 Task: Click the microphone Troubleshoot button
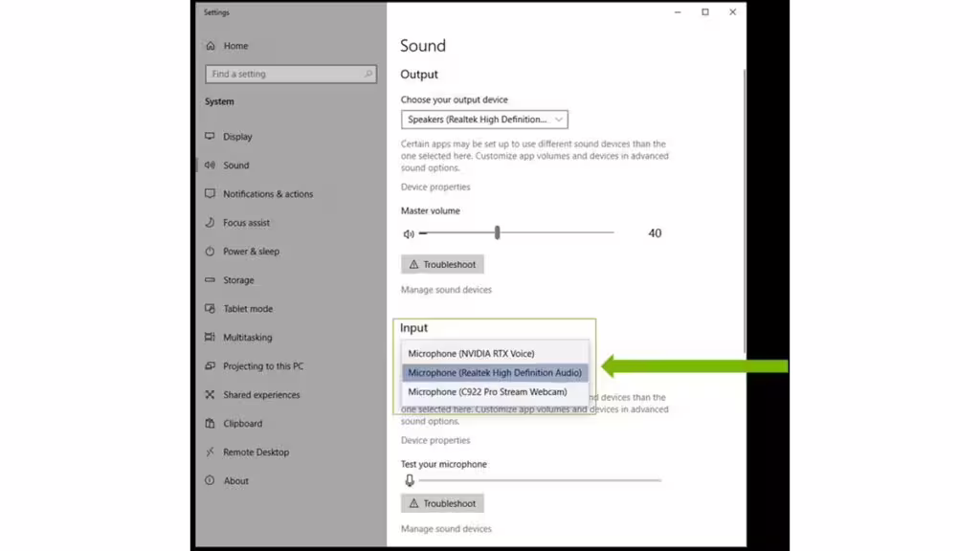tap(442, 503)
